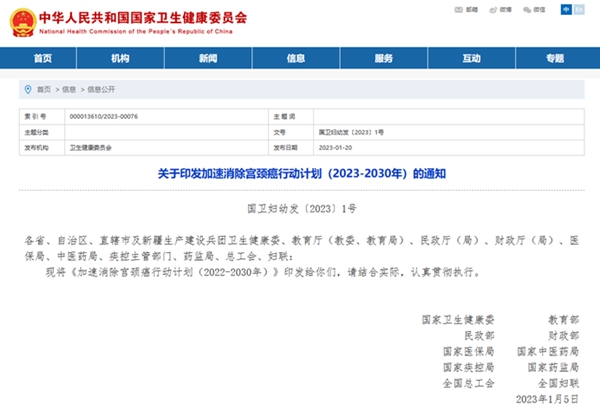
Task: Go to the 专题 navigation tab
Action: [555, 59]
